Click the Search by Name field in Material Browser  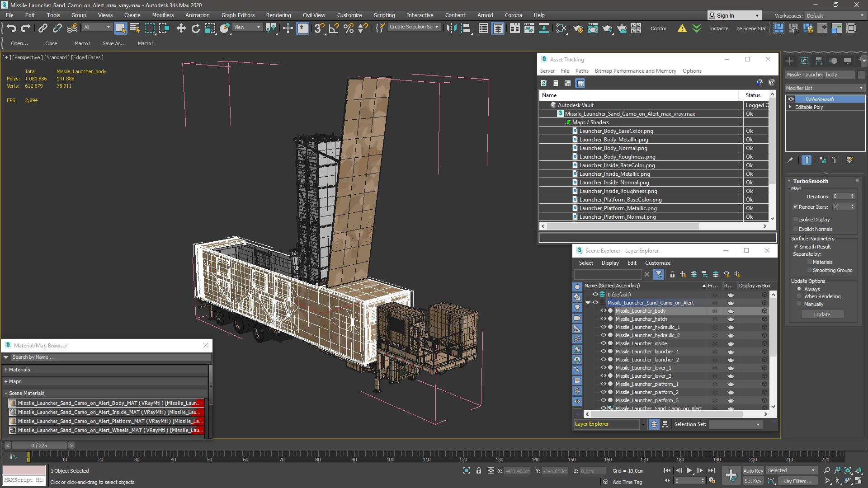(x=110, y=357)
